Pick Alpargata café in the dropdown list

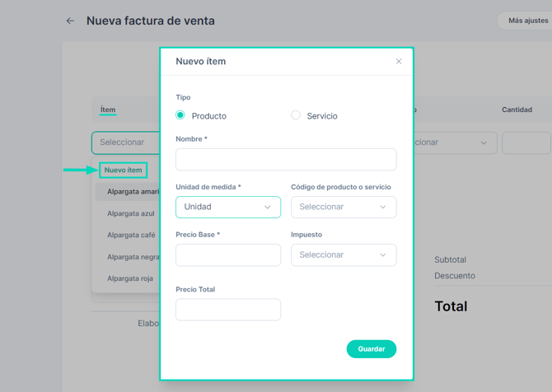(x=130, y=235)
